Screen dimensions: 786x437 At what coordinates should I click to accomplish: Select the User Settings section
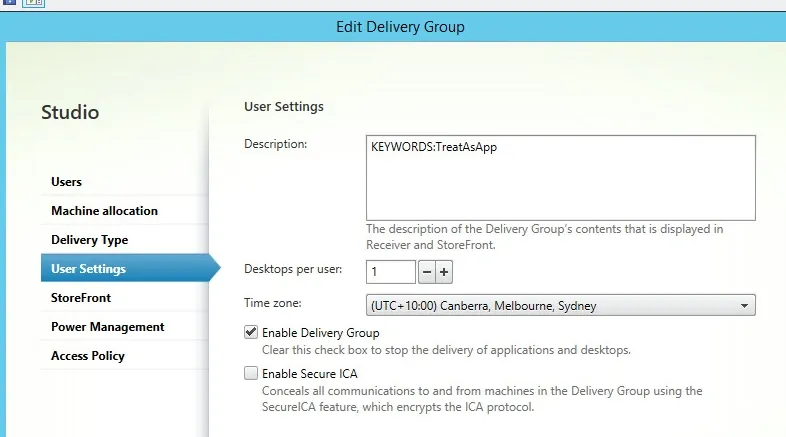130,268
